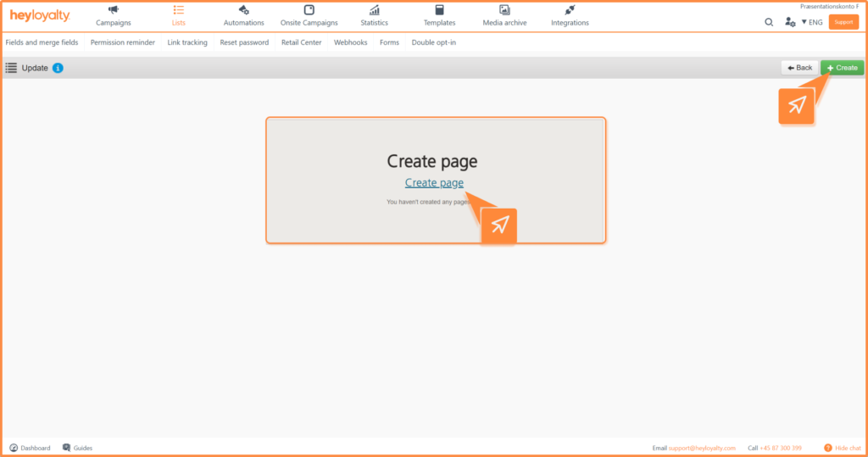Image resolution: width=868 pixels, height=457 pixels.
Task: Open the user account settings icon
Action: (x=790, y=22)
